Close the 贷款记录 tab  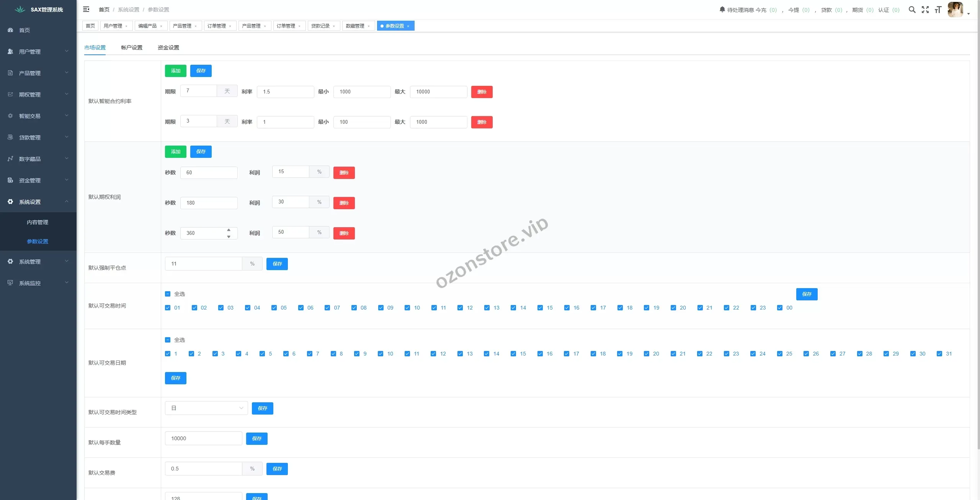334,26
